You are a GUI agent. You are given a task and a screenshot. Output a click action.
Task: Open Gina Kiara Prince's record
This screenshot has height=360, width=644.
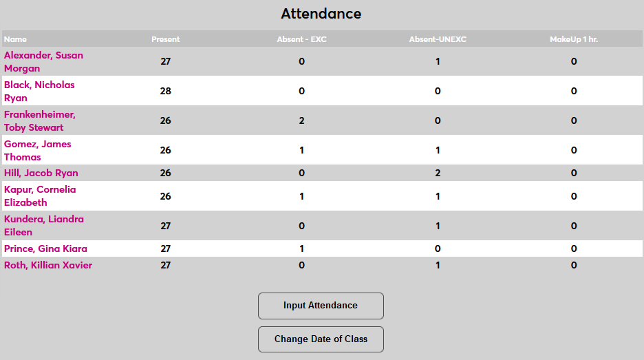click(x=45, y=249)
